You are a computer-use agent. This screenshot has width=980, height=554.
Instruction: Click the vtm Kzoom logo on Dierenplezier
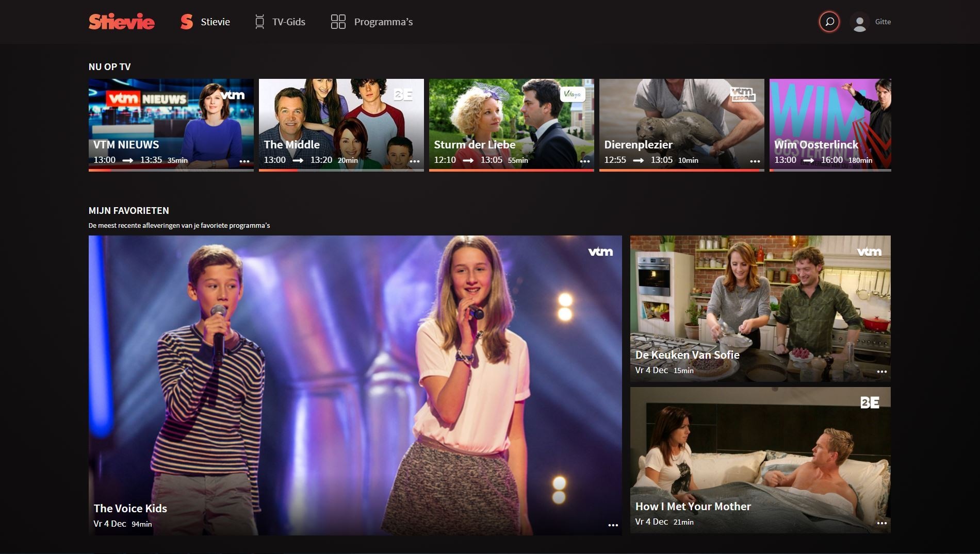tap(742, 94)
